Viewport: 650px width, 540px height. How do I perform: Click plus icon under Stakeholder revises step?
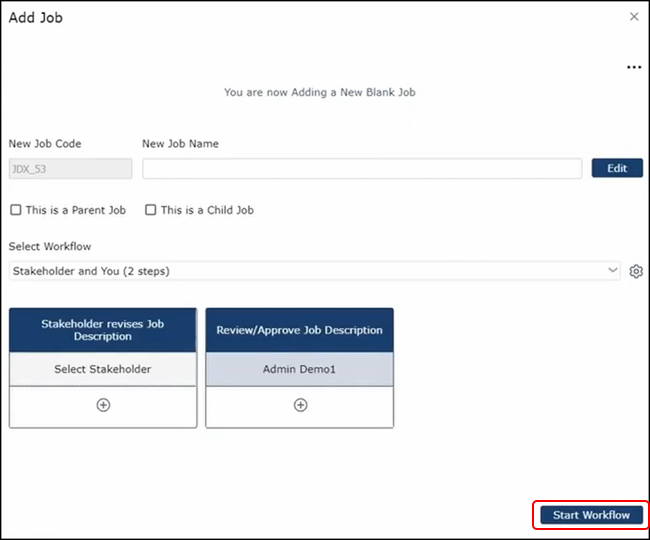pyautogui.click(x=103, y=405)
